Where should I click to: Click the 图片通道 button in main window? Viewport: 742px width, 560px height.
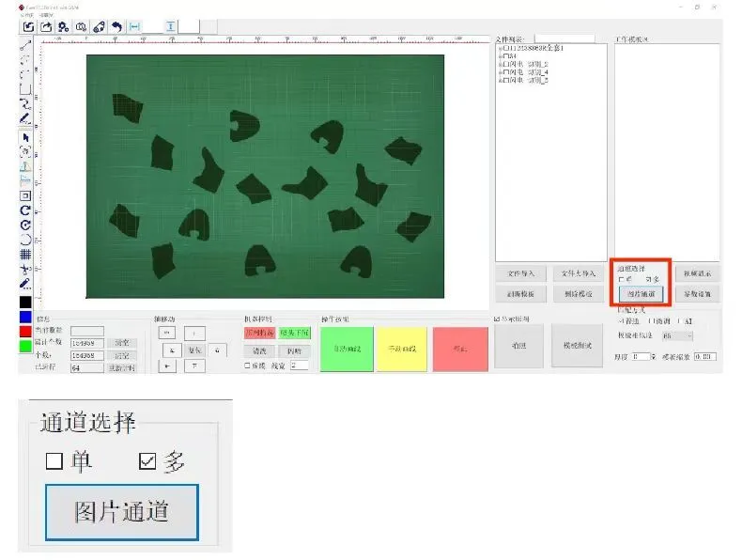pos(642,294)
